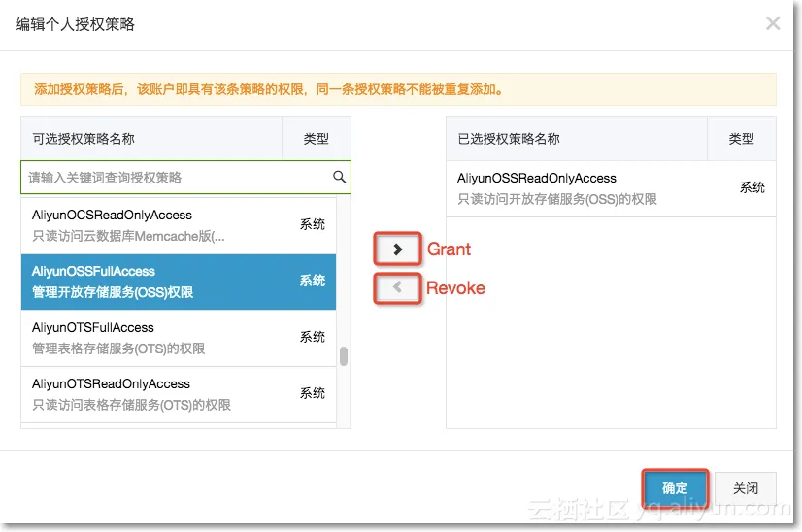
Task: Click the 已选授权策略名称 column header
Action: [x=577, y=139]
